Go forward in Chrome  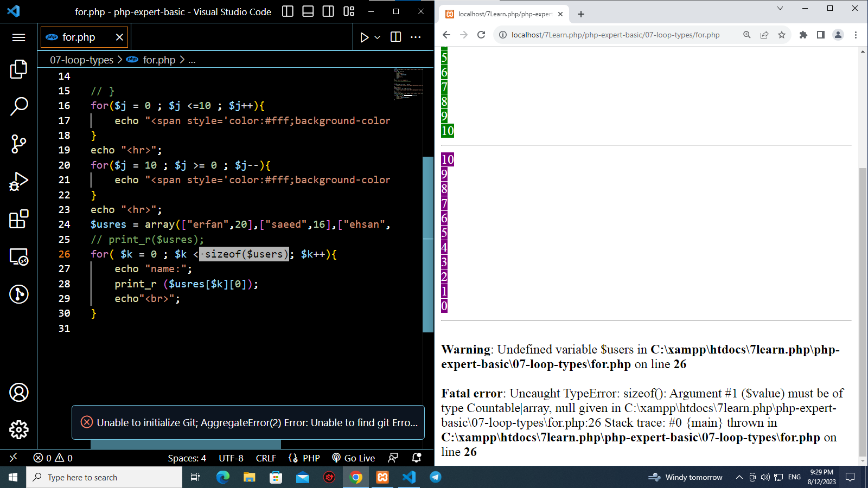464,35
